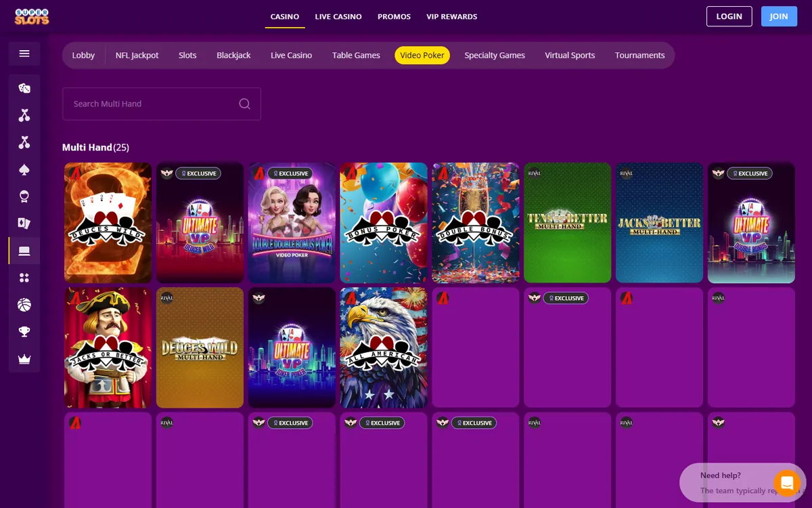812x508 pixels.
Task: Open Tens or Better Multi-Hand game
Action: point(568,223)
